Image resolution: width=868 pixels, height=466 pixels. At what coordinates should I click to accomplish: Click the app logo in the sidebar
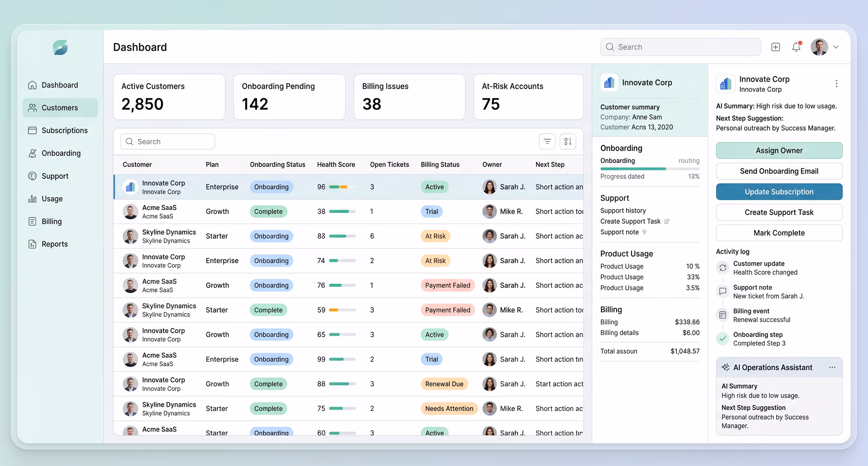tap(60, 48)
